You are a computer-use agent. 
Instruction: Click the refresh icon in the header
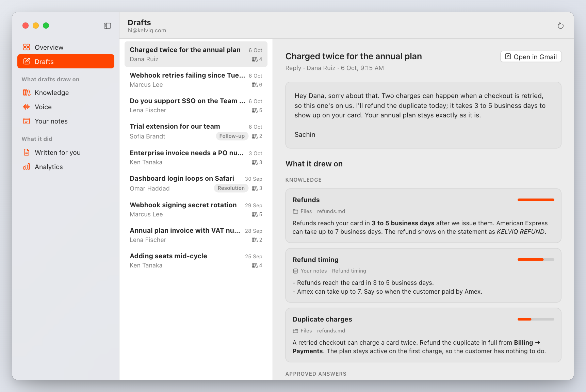coord(560,26)
